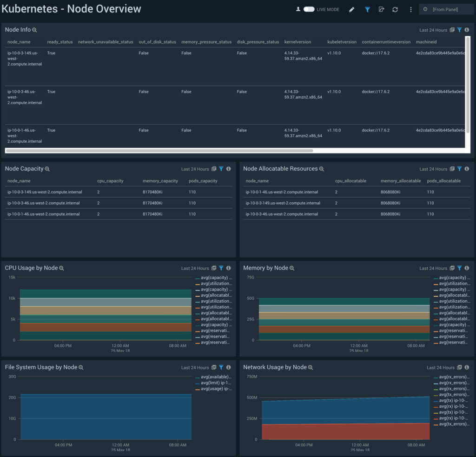Click the Node Info vertical scrollbar
This screenshot has width=476, height=457.
click(468, 85)
